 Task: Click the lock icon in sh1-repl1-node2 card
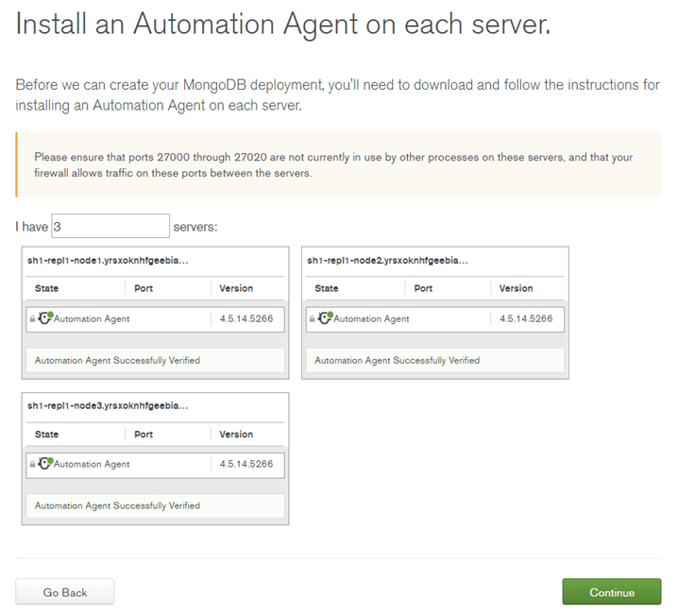coord(313,319)
